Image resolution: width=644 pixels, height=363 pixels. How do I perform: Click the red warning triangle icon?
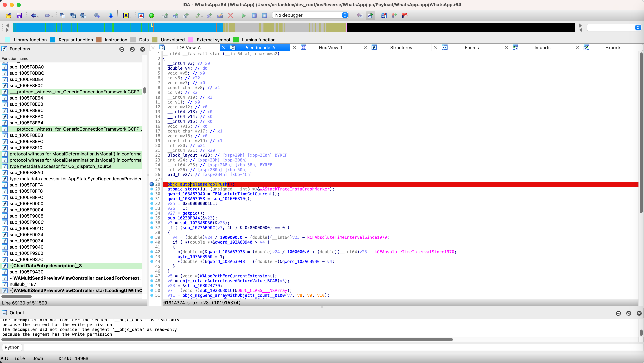[x=141, y=16]
